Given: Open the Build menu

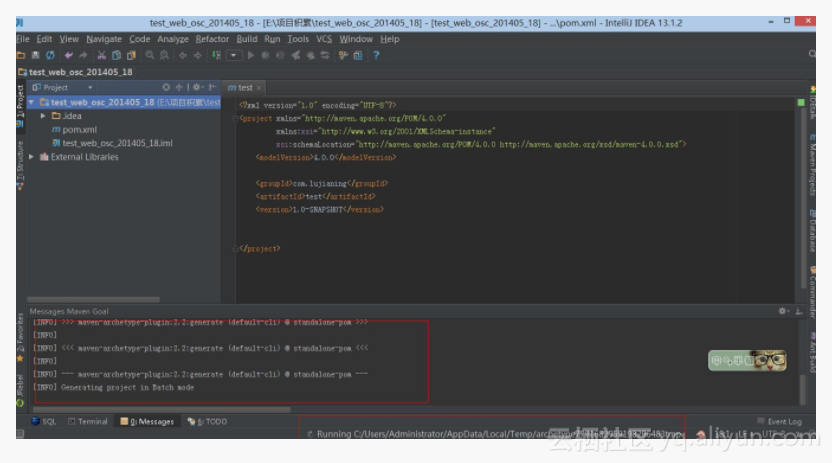Looking at the screenshot, I should pyautogui.click(x=247, y=39).
